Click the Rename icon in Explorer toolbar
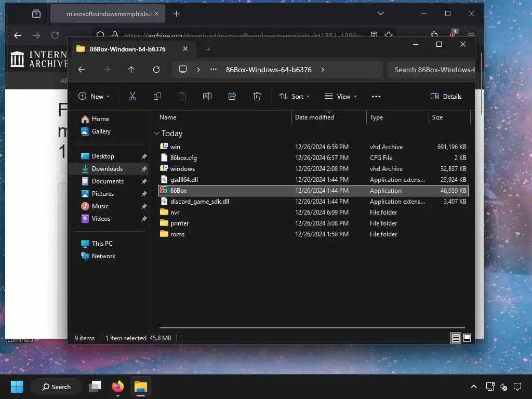The image size is (532, 399). (x=207, y=96)
